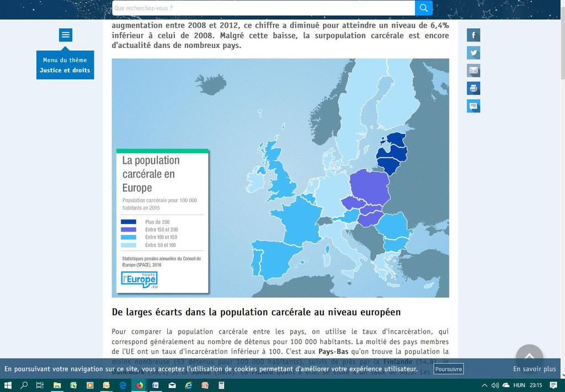Print the page via printer icon
The width and height of the screenshot is (565, 392).
[x=473, y=88]
